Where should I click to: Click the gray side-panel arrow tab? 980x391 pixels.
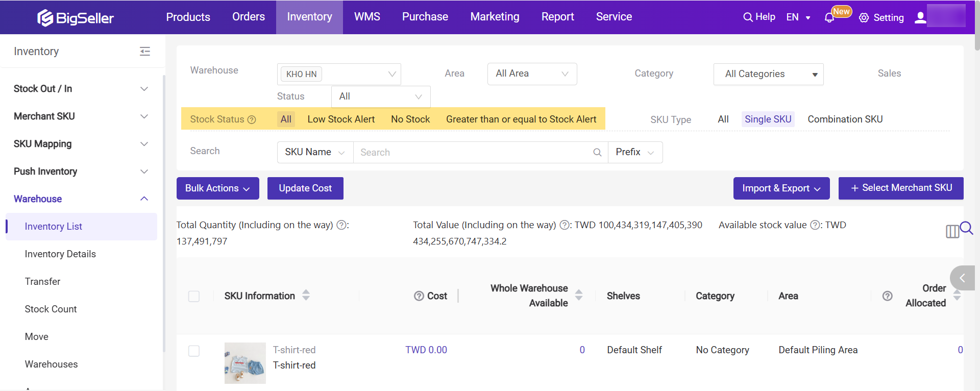click(x=962, y=278)
